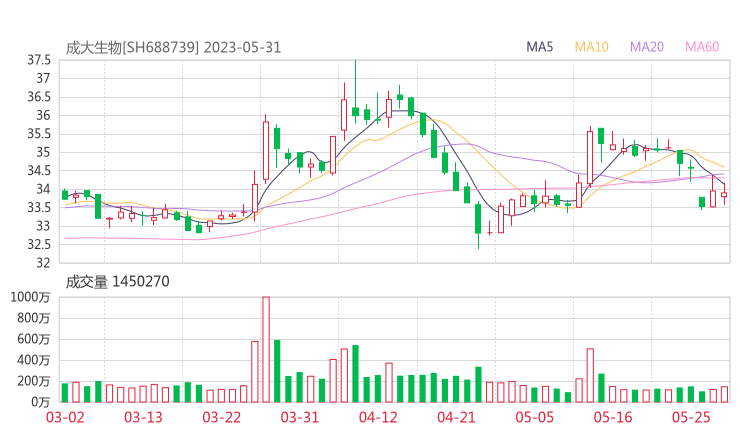740x440 pixels.
Task: Click the 05-25 date axis label
Action: coord(691,417)
